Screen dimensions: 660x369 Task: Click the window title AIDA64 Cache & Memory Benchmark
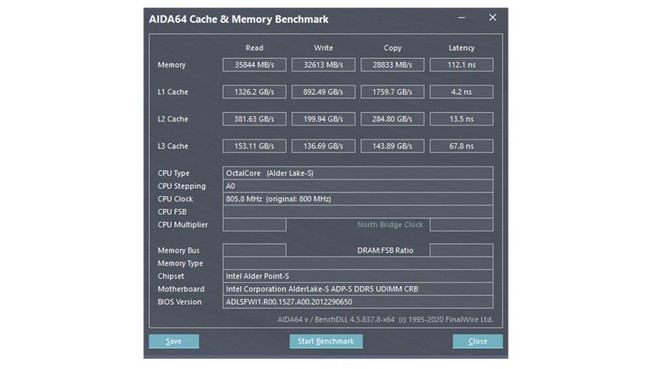pos(238,19)
